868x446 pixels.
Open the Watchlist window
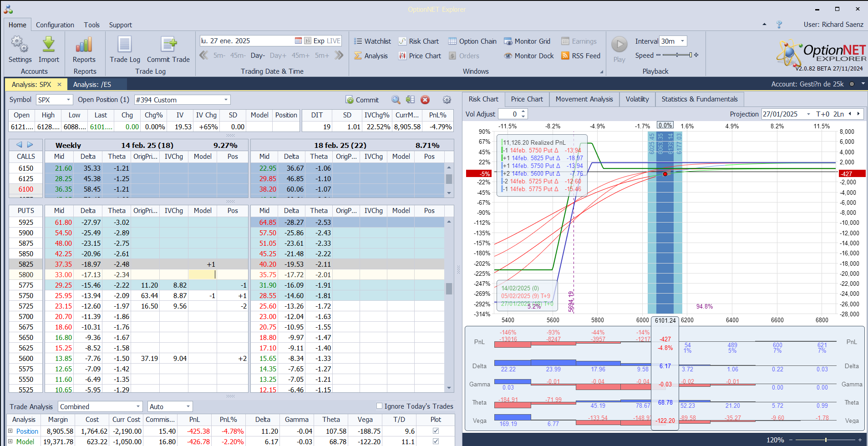[x=372, y=41]
